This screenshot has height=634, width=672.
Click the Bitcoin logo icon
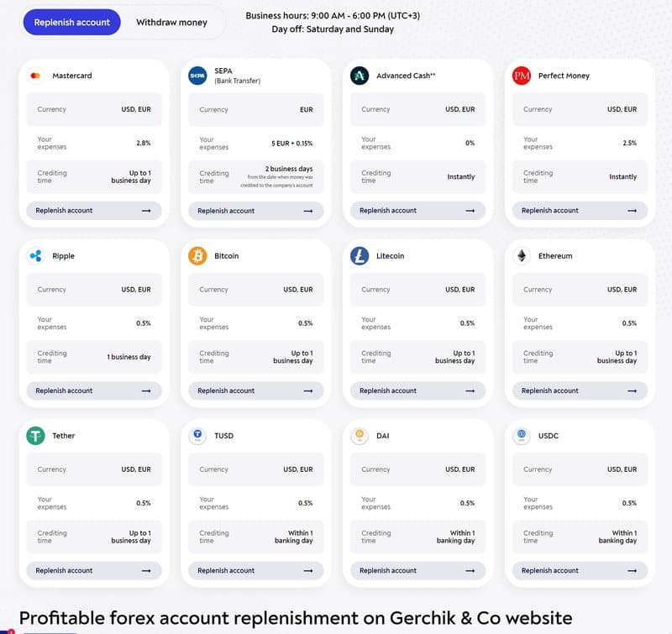coord(197,255)
